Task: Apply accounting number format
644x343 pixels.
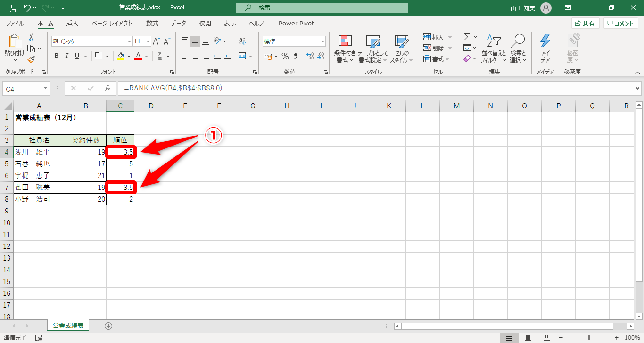Action: (268, 56)
